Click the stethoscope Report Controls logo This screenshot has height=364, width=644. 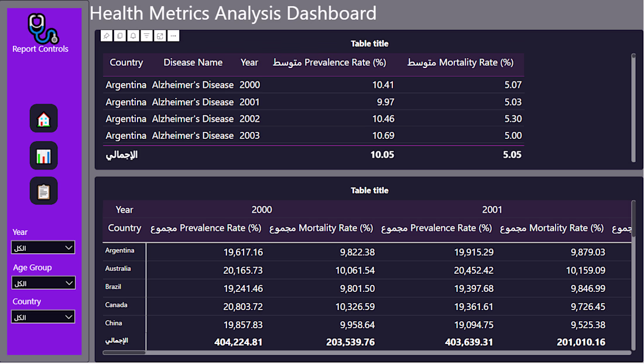click(x=43, y=28)
